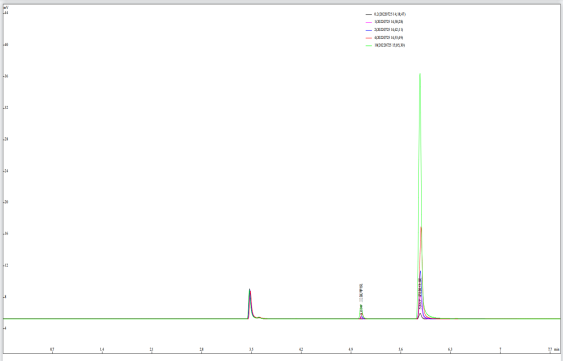Click the green legend entry text
The width and height of the screenshot is (563, 361).
click(390, 46)
